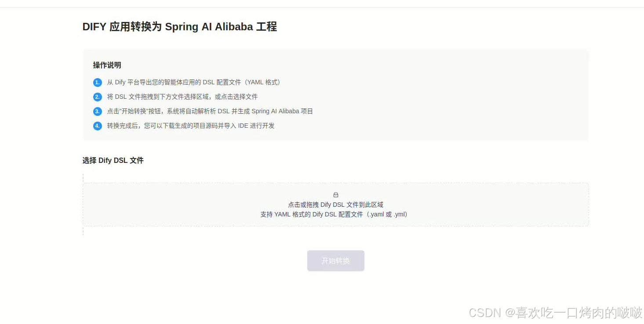
Task: Click step 3 instruction mentioning Spring AI Alibaba
Action: [210, 111]
